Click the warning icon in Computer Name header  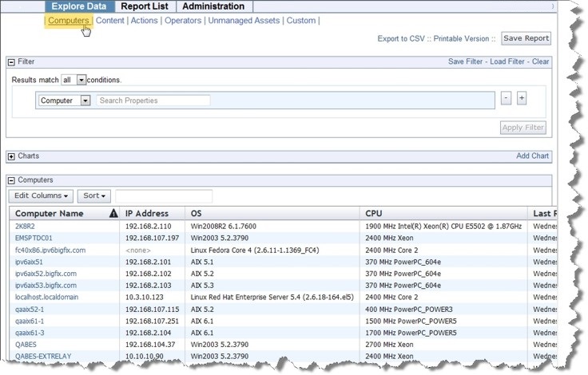113,214
